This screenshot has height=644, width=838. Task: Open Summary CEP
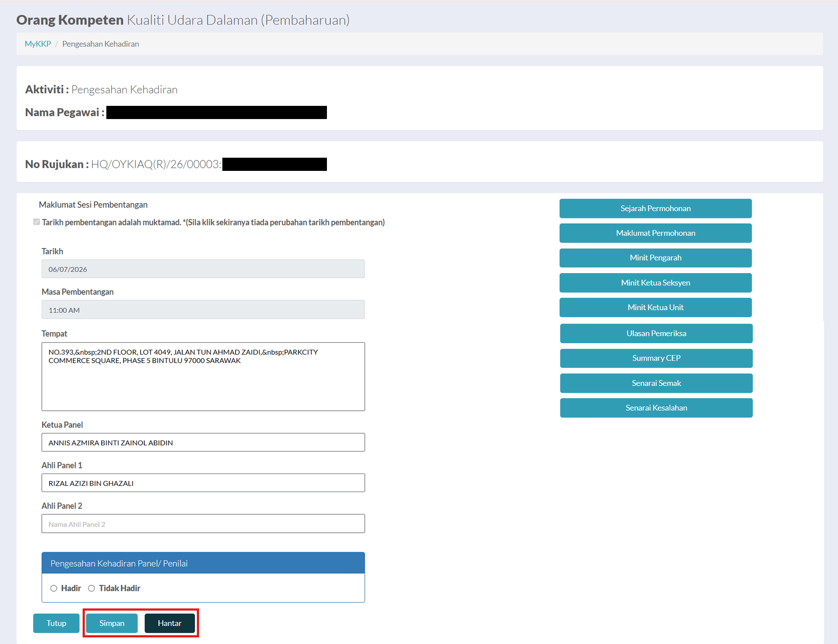(x=656, y=358)
